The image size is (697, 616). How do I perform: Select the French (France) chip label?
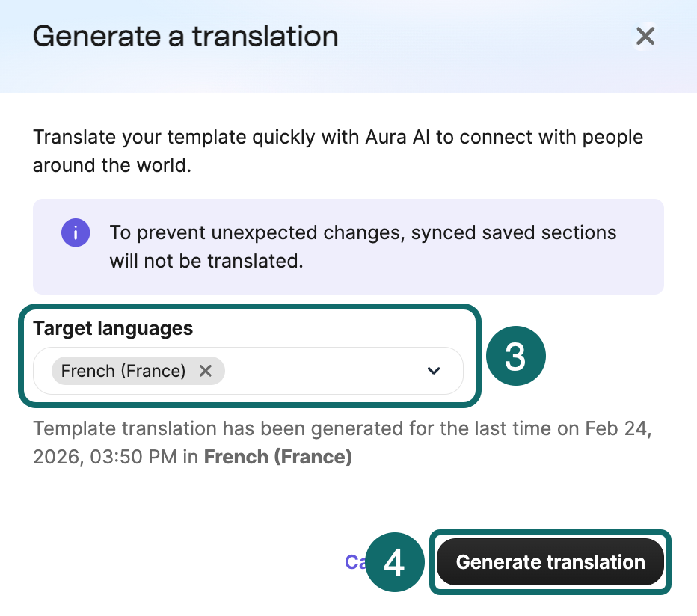123,371
